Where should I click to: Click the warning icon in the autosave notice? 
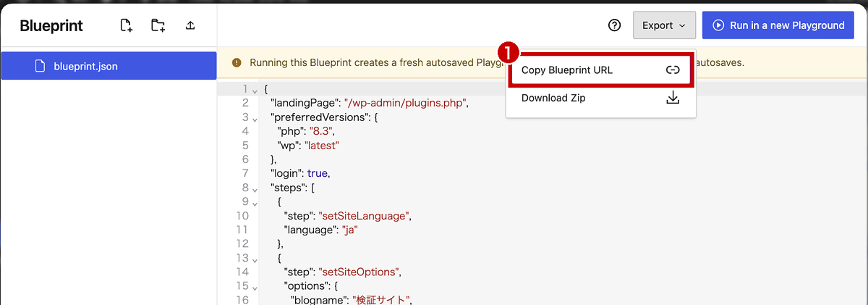(236, 63)
